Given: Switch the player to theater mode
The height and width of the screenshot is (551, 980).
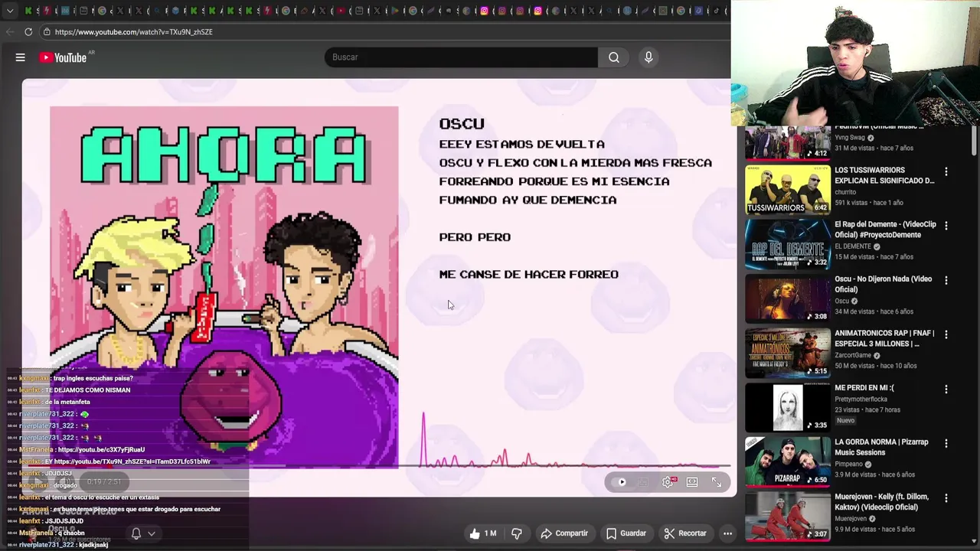Looking at the screenshot, I should [x=692, y=482].
